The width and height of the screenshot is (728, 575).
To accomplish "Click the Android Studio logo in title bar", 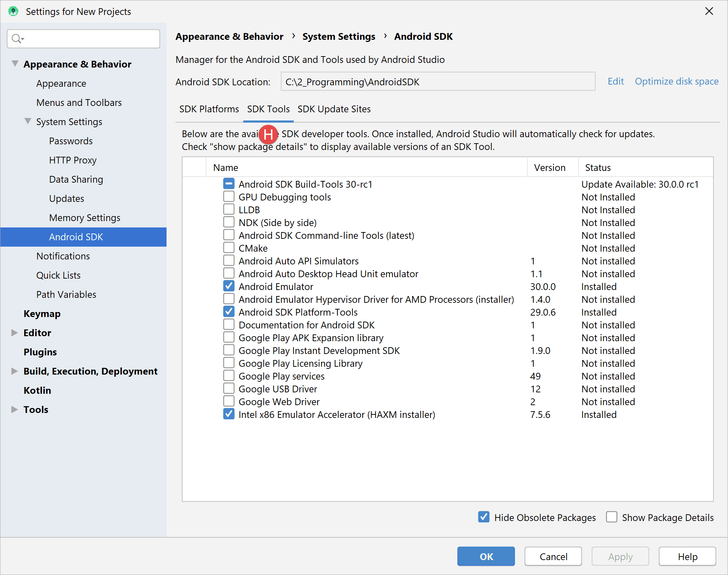I will point(13,11).
